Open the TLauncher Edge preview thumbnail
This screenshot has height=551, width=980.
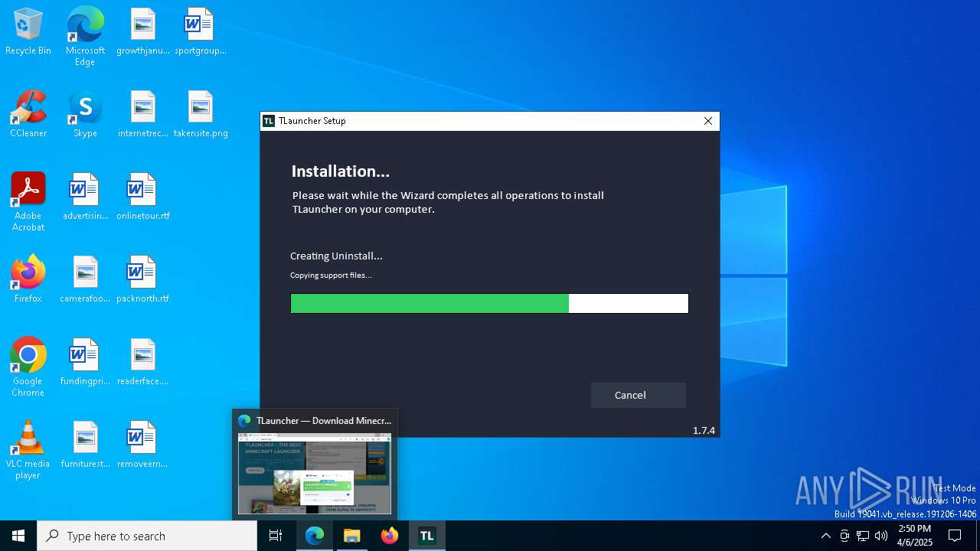click(315, 474)
